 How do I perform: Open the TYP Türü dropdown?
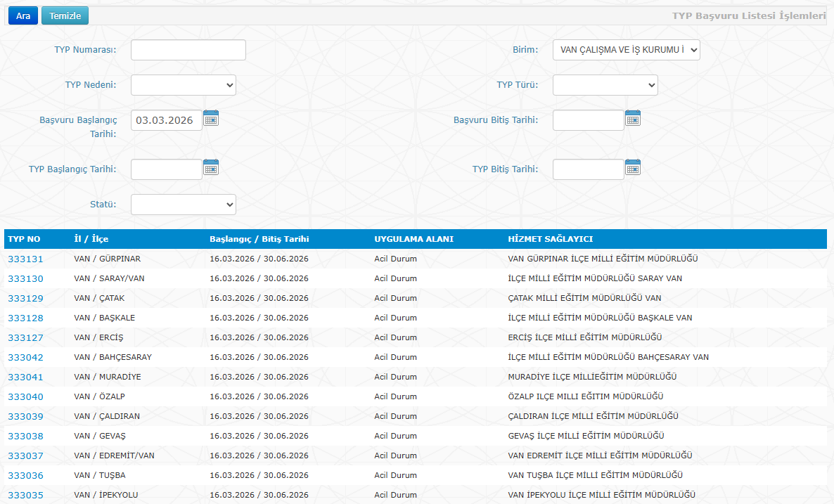click(x=605, y=85)
